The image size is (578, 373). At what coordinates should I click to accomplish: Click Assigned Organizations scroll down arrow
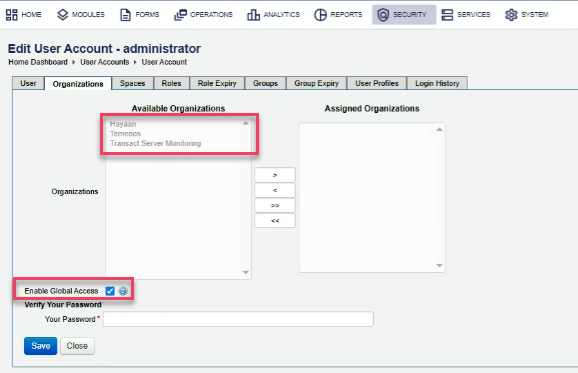point(439,265)
